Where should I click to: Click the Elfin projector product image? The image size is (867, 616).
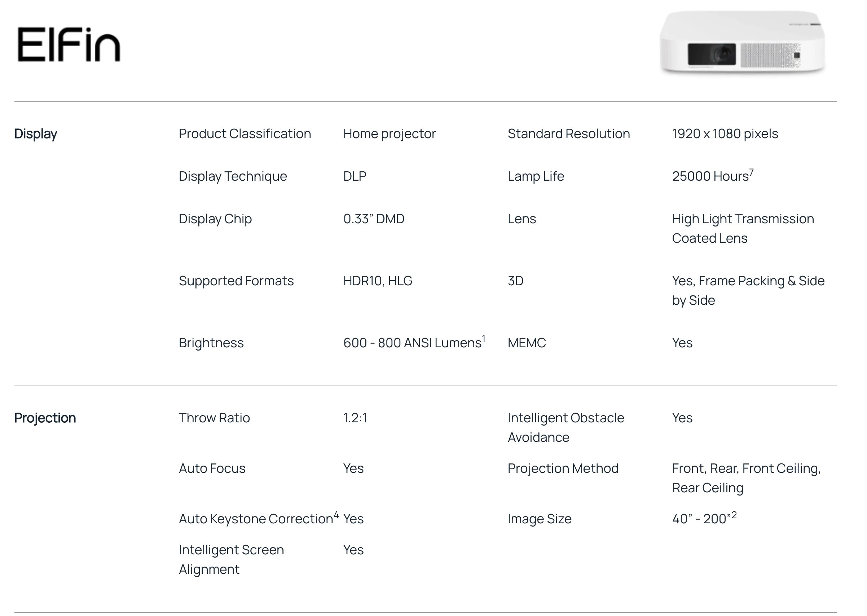tap(742, 43)
